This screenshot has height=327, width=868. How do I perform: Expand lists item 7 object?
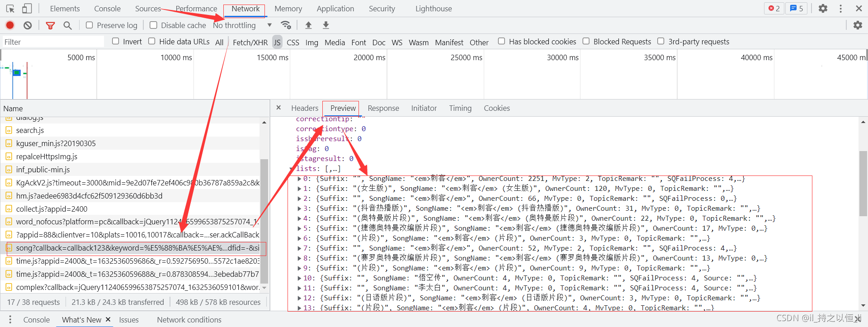tap(299, 248)
